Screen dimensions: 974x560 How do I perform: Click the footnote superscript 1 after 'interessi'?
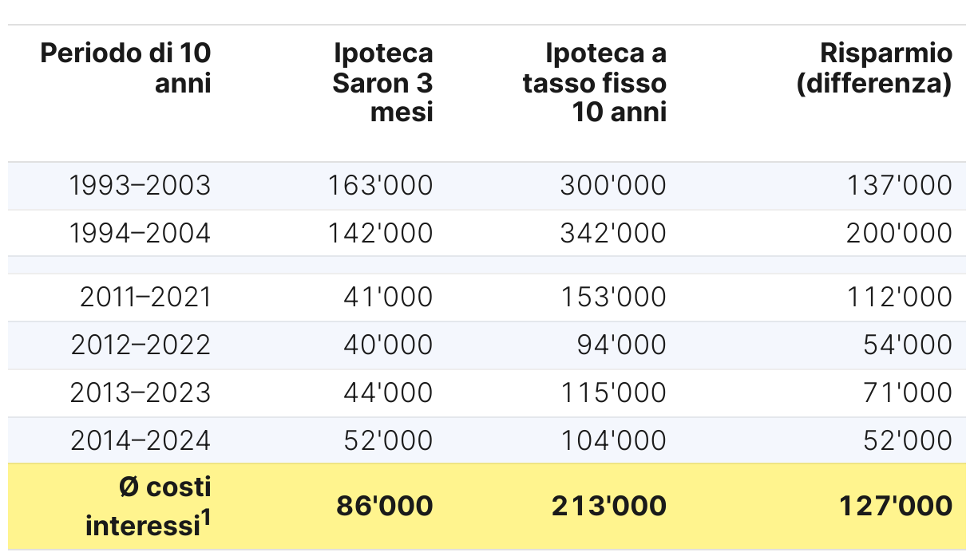(x=206, y=519)
